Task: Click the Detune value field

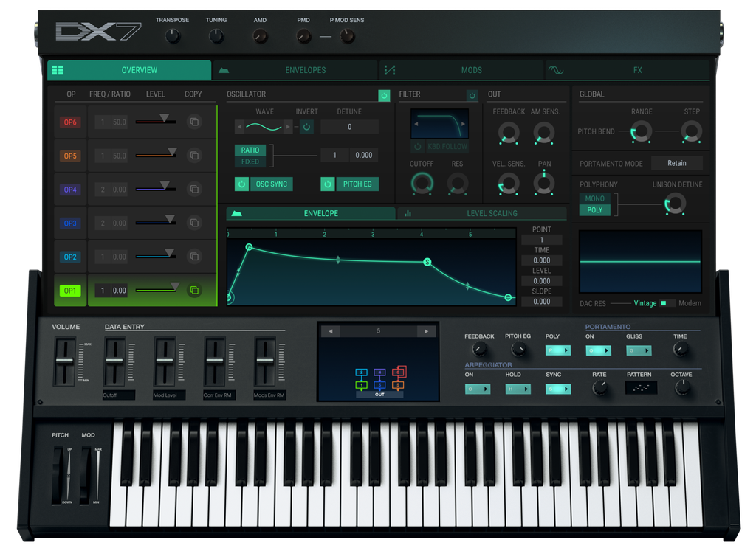Action: click(349, 127)
